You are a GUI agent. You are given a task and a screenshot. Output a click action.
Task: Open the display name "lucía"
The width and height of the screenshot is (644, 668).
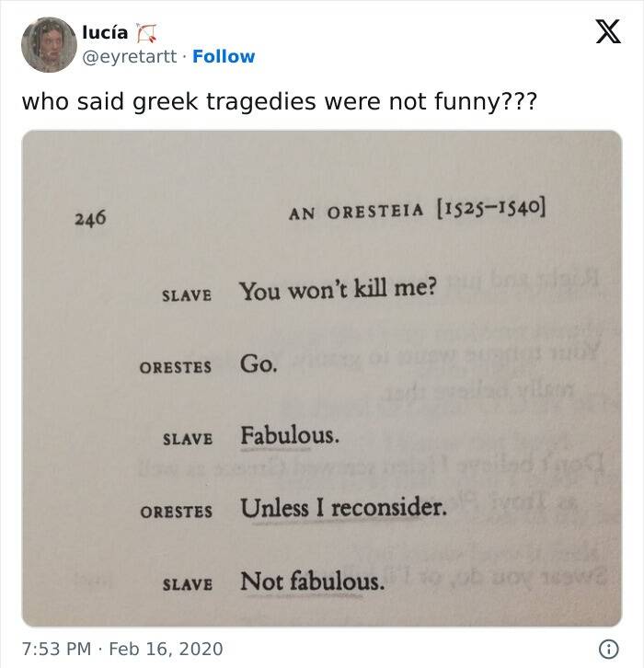tap(106, 32)
